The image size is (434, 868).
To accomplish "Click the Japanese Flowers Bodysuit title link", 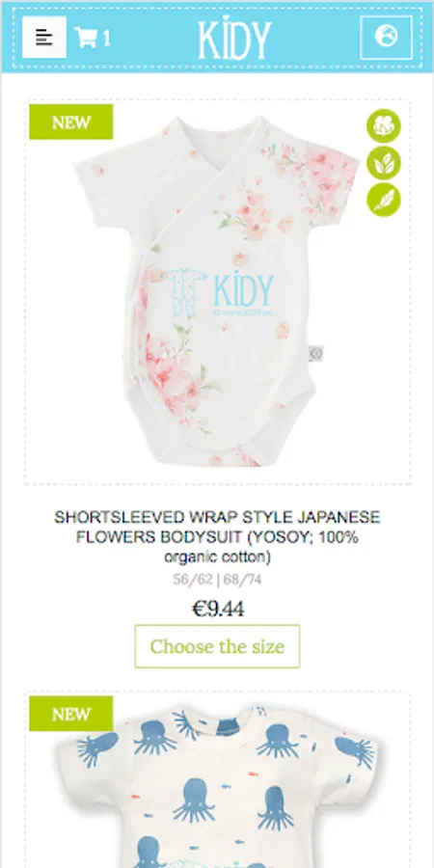I will (x=217, y=537).
